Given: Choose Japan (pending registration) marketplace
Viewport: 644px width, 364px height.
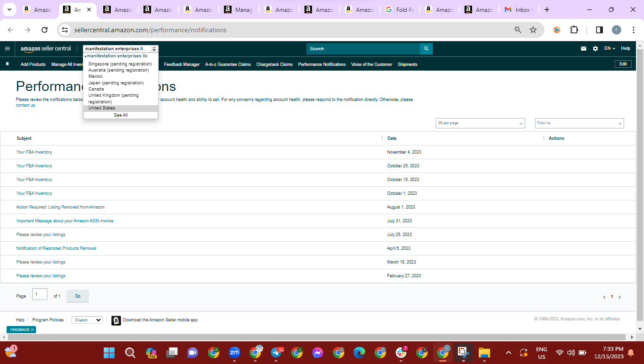Looking at the screenshot, I should 116,83.
